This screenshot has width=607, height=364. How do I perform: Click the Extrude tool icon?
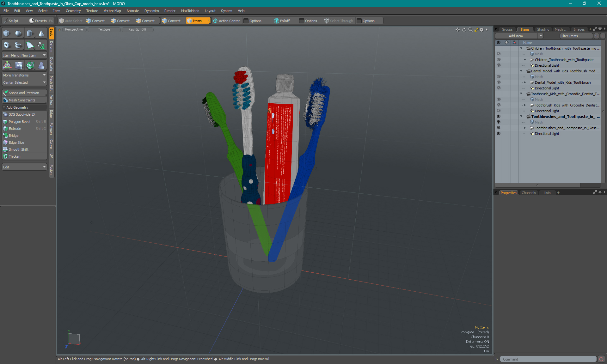(5, 129)
